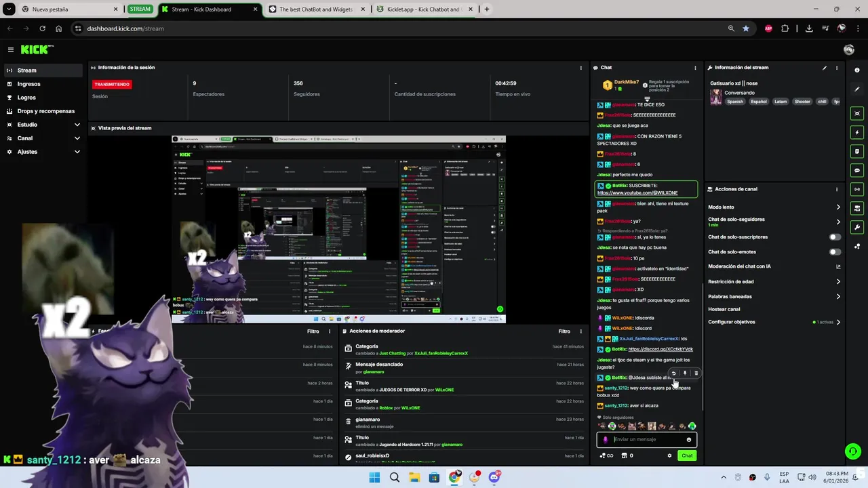Viewport: 868px width, 488px height.
Task: Open Palabras baneadas settings
Action: tap(774, 296)
